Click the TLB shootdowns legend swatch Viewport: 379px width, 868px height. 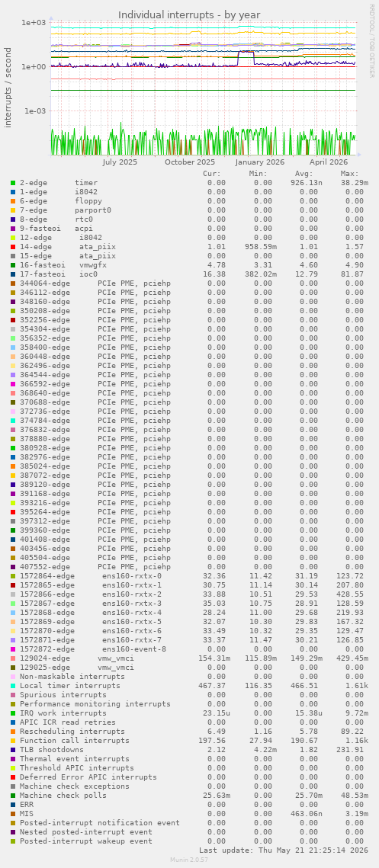pos(13,750)
